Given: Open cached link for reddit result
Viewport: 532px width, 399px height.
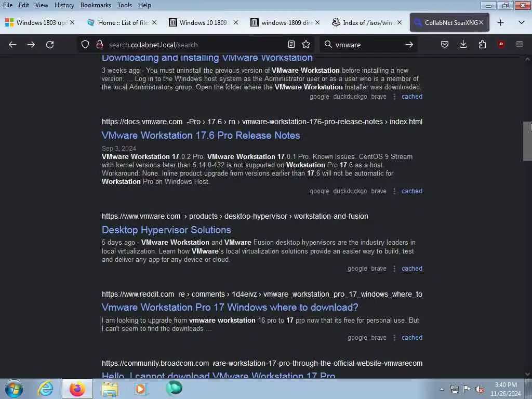Looking at the screenshot, I should pyautogui.click(x=412, y=338).
